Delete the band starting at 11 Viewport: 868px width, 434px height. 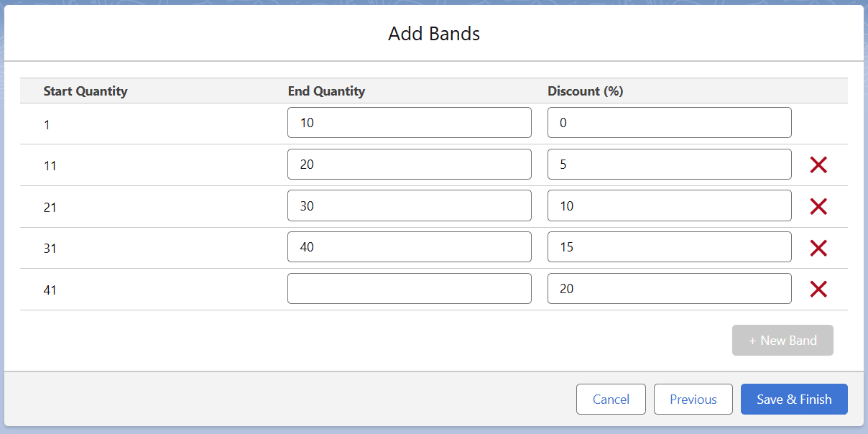click(818, 165)
